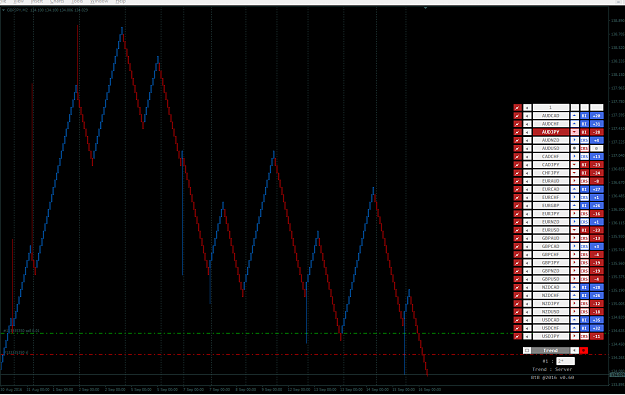Viewport: 625px width, 395px height.
Task: Click the red right arrow for EURAUD
Action: click(x=575, y=181)
